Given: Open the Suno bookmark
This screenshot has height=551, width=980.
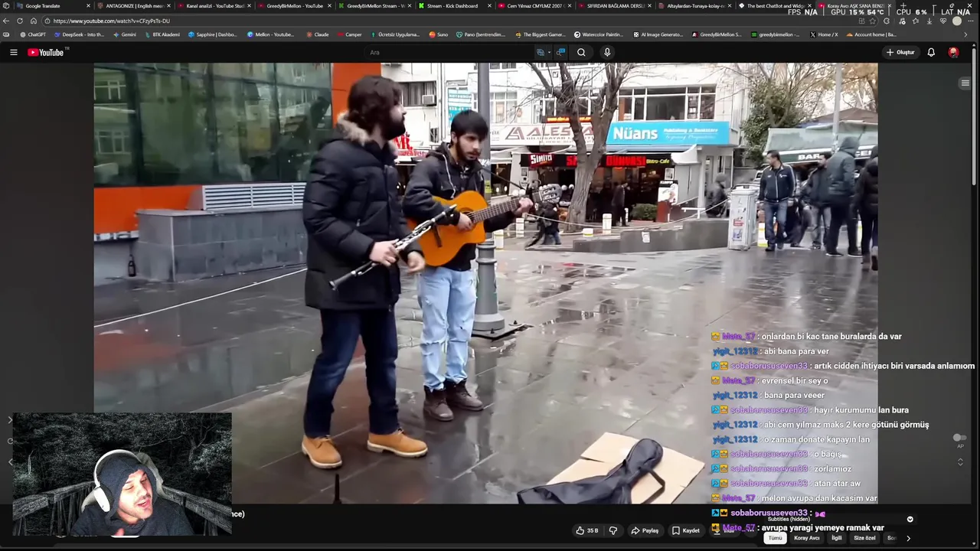Looking at the screenshot, I should coord(439,34).
